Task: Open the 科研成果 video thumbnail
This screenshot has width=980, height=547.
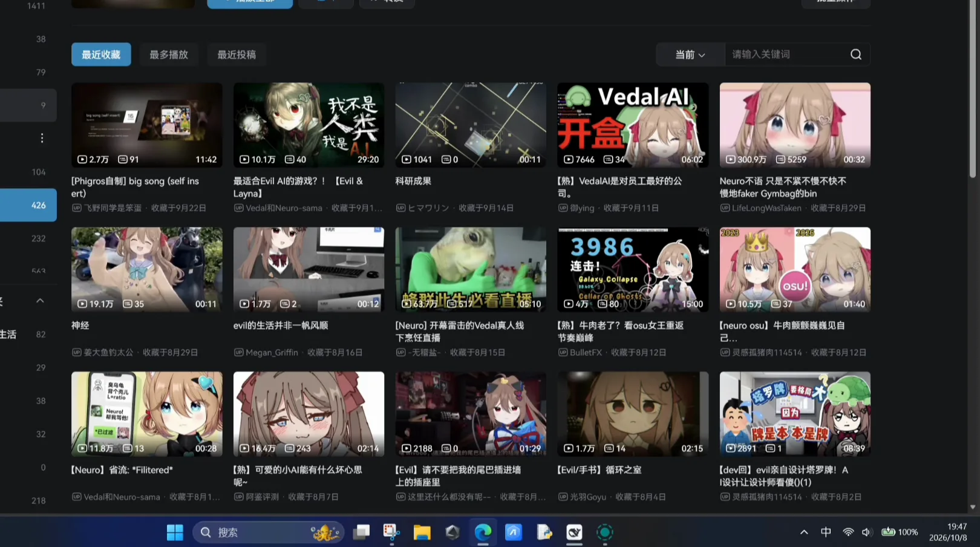Action: [x=471, y=125]
